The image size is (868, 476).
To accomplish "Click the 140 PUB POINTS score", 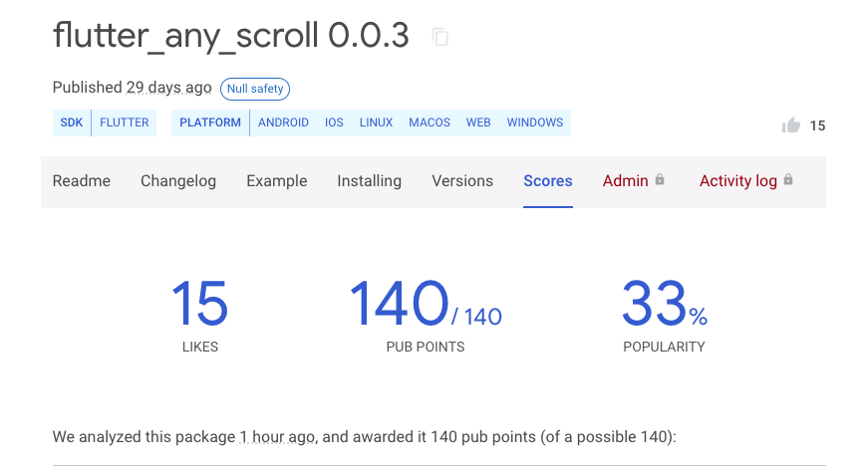I will (426, 316).
